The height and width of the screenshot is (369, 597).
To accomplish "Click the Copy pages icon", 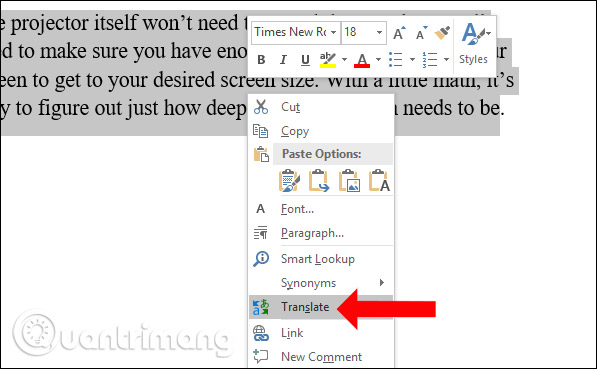I will click(x=261, y=131).
